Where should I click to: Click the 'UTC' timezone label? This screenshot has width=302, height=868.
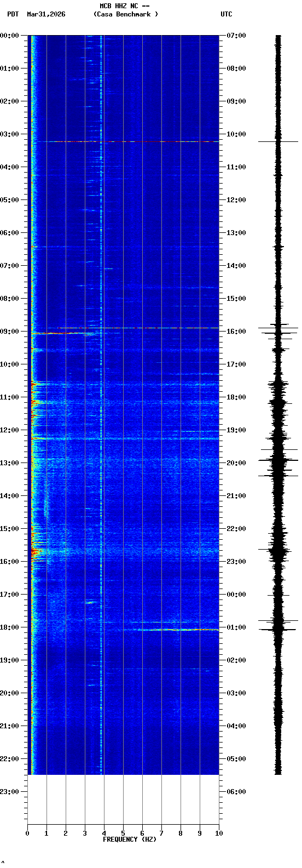(226, 14)
